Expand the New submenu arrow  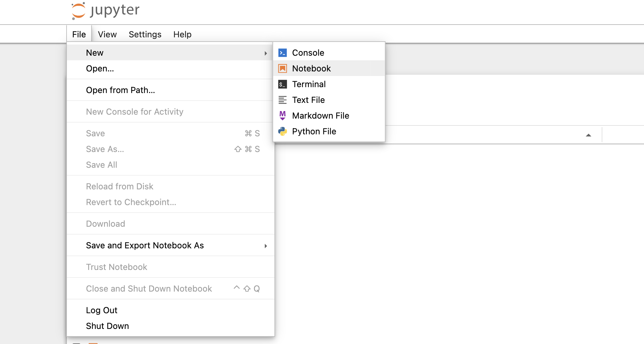coord(266,53)
